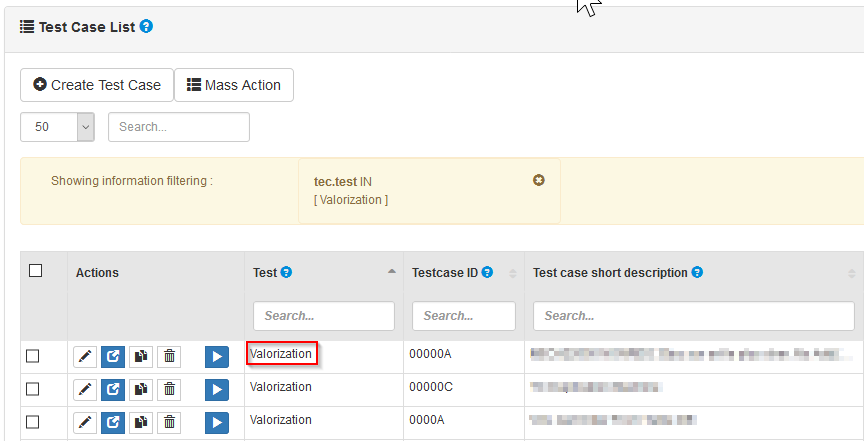Run test case 00000A with the play button
The height and width of the screenshot is (441, 864).
(217, 357)
